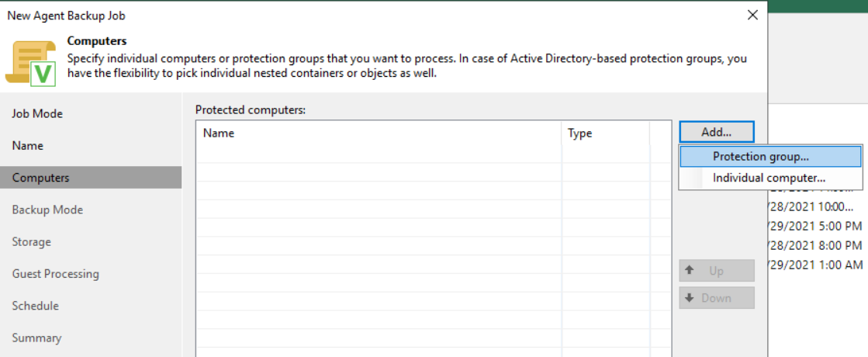Click the Add... button
The height and width of the screenshot is (357, 868).
[716, 132]
